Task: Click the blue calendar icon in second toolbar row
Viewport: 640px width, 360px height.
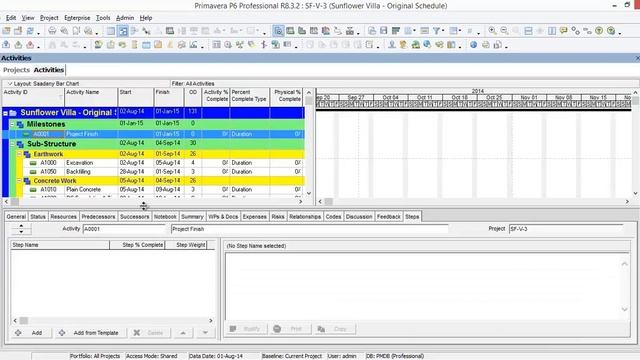Action: (146, 44)
